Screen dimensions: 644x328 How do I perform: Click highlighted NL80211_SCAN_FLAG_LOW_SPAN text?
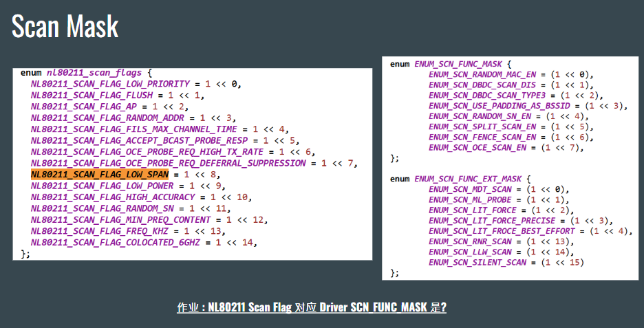click(100, 175)
